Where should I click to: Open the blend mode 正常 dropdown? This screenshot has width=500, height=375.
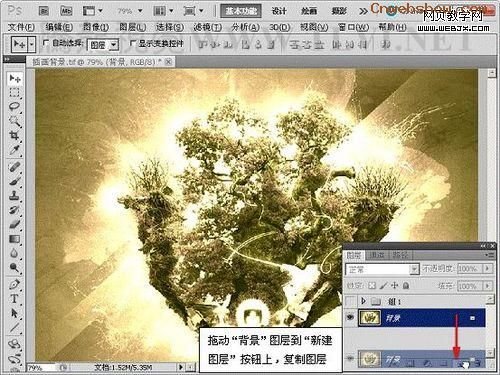(382, 269)
